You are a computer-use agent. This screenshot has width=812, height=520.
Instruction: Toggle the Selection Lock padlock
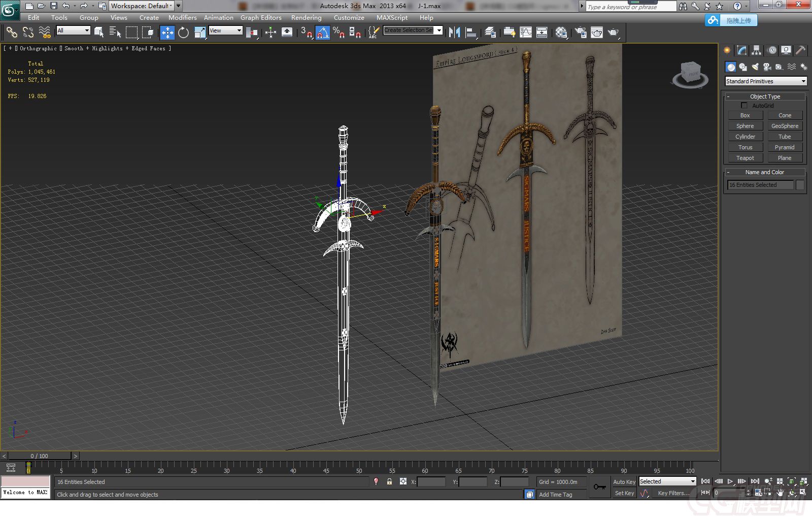pos(389,481)
